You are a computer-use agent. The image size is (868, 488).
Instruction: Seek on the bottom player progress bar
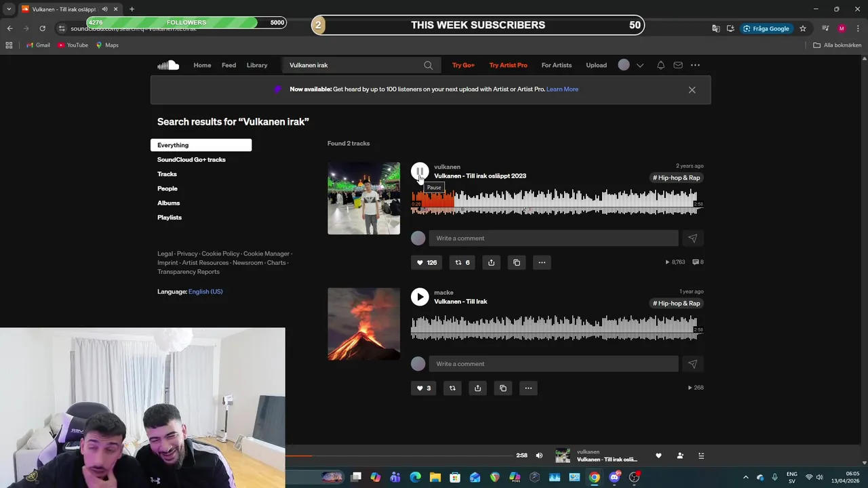tap(399, 455)
